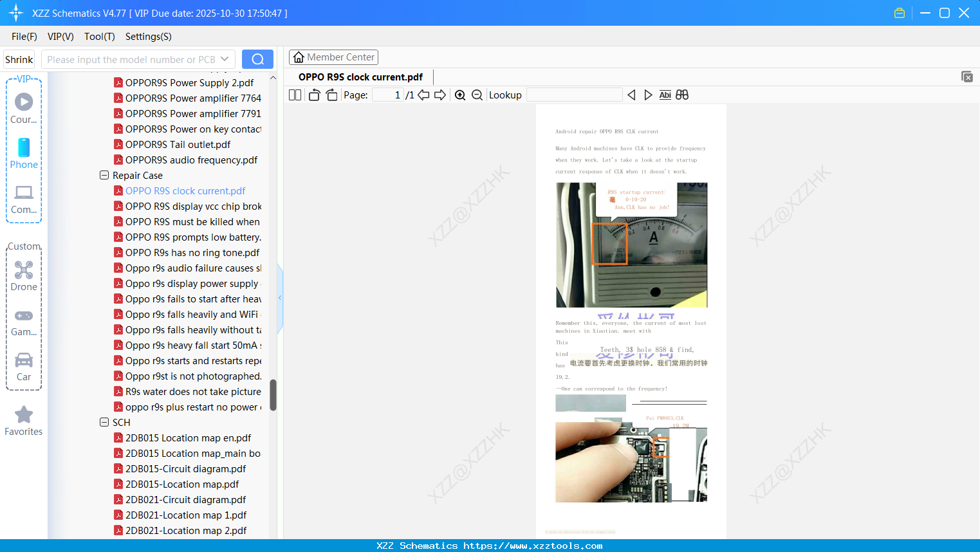This screenshot has width=980, height=552.
Task: Click the yellow toolbox icon in title bar
Action: tap(900, 13)
